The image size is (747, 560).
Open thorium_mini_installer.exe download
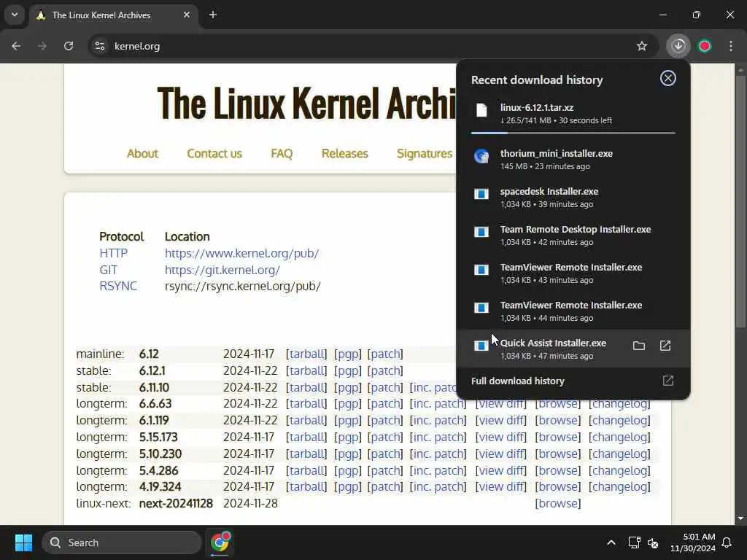[x=573, y=160]
